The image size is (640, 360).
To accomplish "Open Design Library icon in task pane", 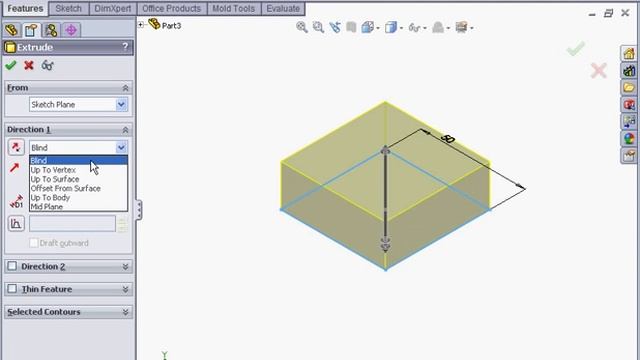I will pyautogui.click(x=629, y=71).
